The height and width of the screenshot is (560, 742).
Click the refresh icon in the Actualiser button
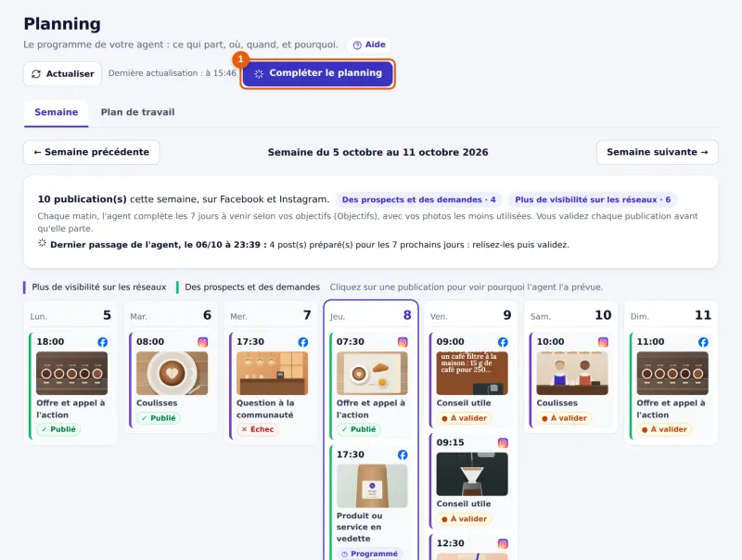36,74
